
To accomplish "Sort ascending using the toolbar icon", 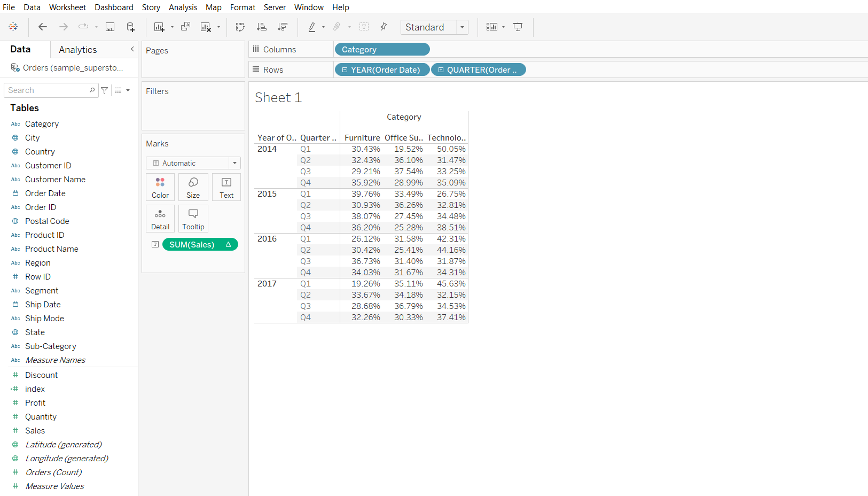I will [262, 27].
